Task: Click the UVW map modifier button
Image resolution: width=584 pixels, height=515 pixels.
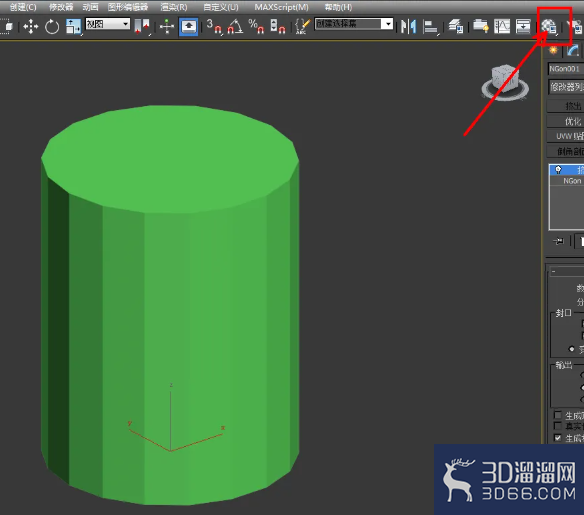Action: click(x=566, y=136)
